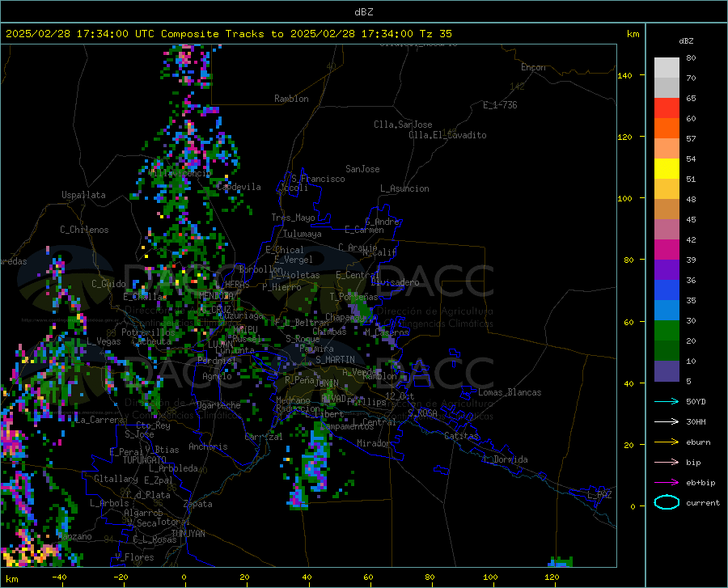Click the 'Capdevila' map label

(x=239, y=187)
